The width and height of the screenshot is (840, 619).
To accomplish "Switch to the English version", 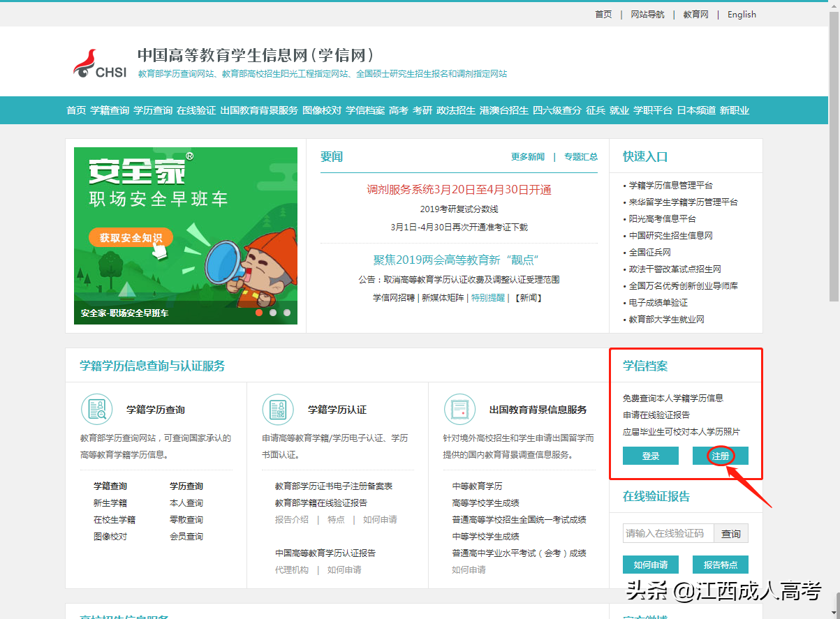I will click(x=741, y=14).
